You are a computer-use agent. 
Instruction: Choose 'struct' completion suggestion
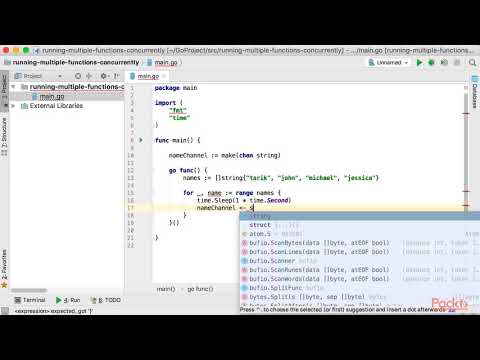coord(360,225)
